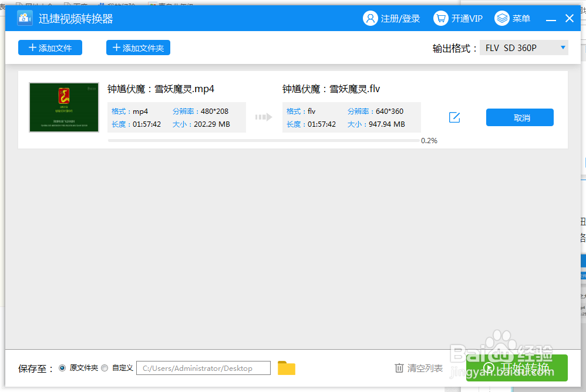
Task: Click the 钟馗伏魔 video thumbnail
Action: (x=63, y=107)
